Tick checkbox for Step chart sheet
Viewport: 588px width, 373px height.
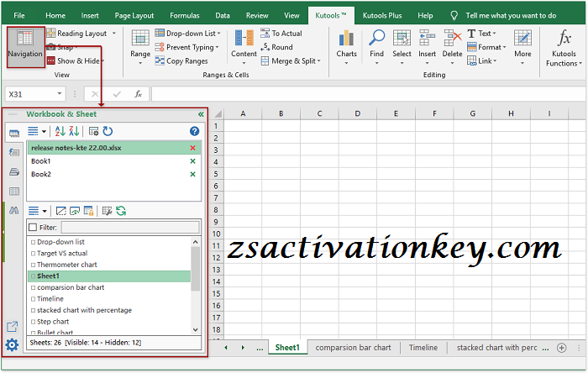[x=33, y=322]
